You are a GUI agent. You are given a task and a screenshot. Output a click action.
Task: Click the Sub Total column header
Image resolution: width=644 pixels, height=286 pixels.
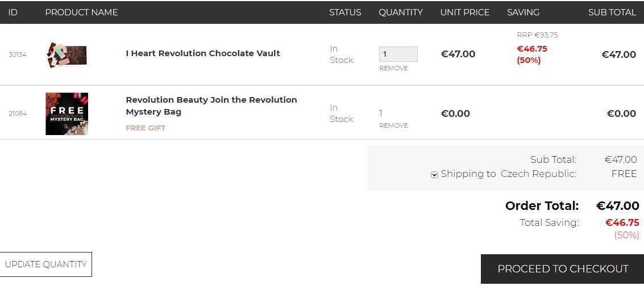click(x=612, y=12)
